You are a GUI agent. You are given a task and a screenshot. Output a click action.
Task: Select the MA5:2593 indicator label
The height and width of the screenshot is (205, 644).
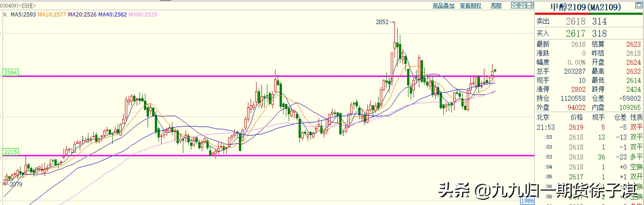(x=23, y=14)
